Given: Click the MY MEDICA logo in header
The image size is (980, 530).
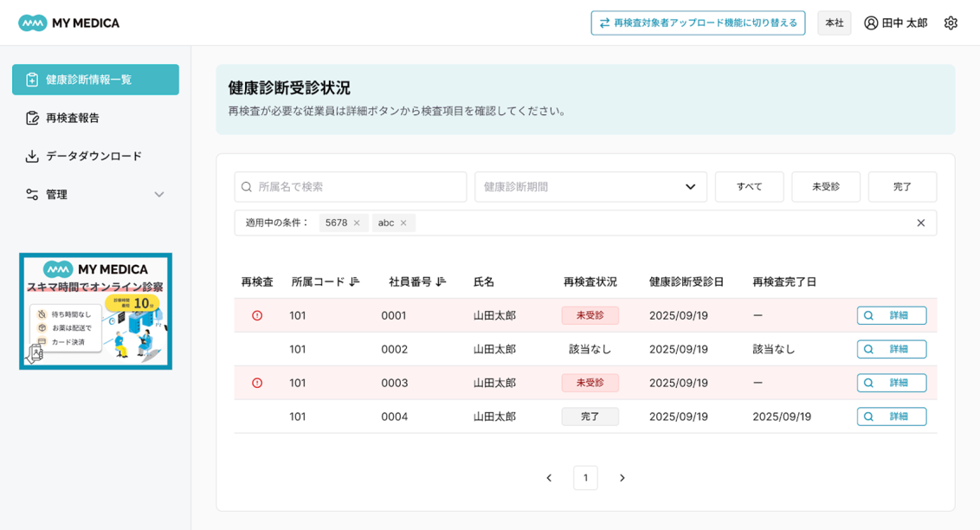Looking at the screenshot, I should tap(69, 23).
